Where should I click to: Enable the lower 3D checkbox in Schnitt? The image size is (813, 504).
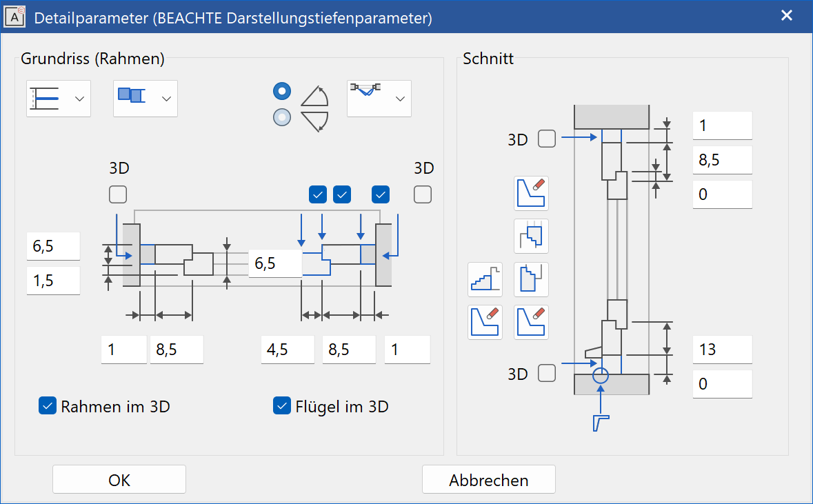coord(547,373)
